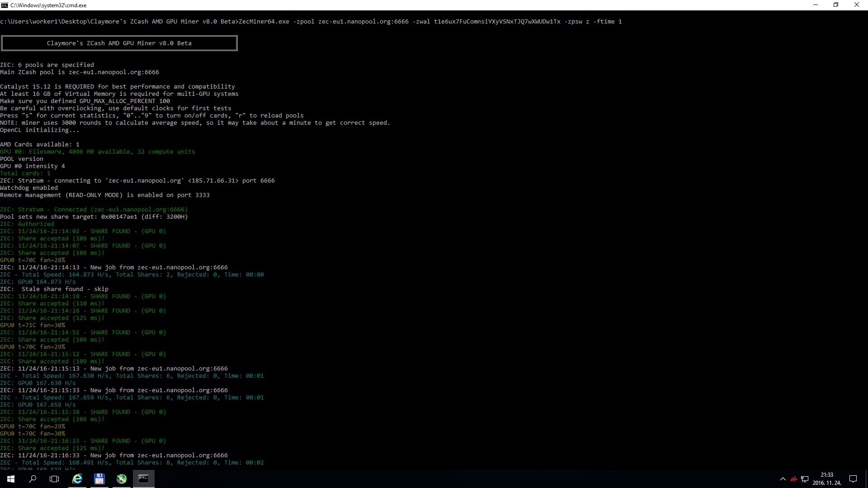Click the active Command Prompt taskbar button
This screenshot has height=488, width=868.
[143, 479]
